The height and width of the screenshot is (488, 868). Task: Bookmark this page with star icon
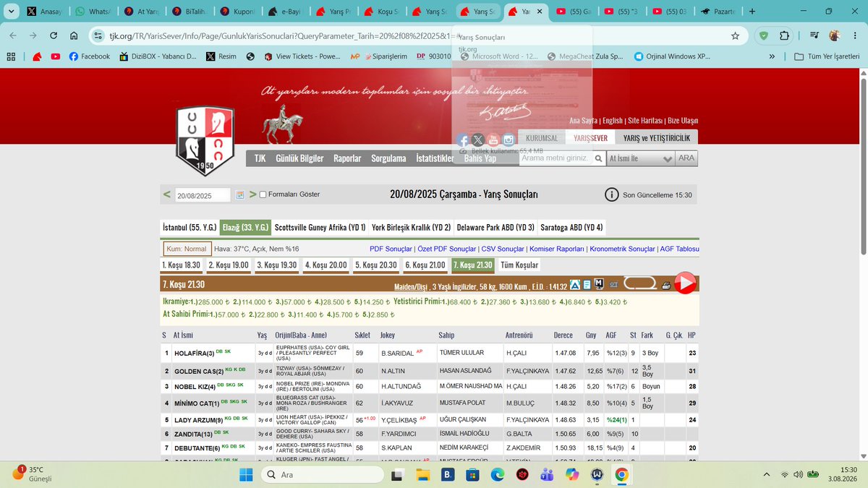[735, 35]
